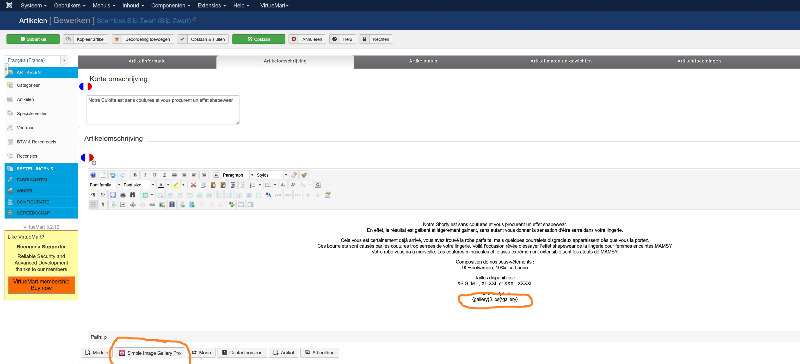Click the spellcheck checkmark icon
The image size is (800, 364).
point(232,205)
